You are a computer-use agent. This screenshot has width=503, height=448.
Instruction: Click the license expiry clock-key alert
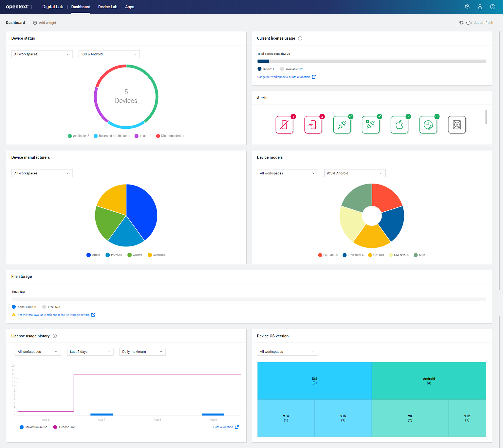point(428,125)
